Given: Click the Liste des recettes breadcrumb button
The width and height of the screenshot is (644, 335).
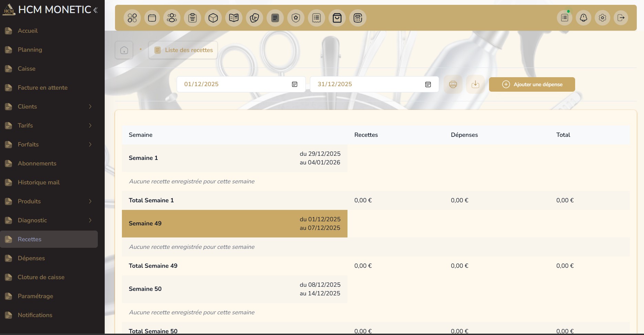Looking at the screenshot, I should (183, 50).
